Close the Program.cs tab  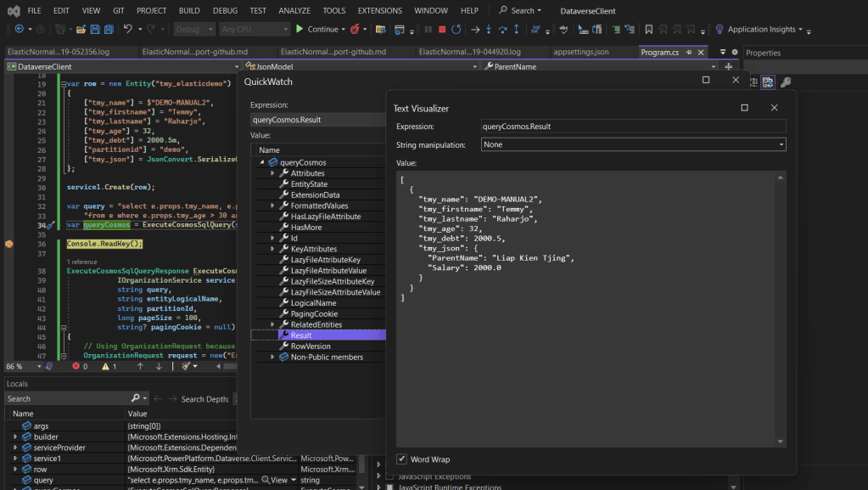701,52
